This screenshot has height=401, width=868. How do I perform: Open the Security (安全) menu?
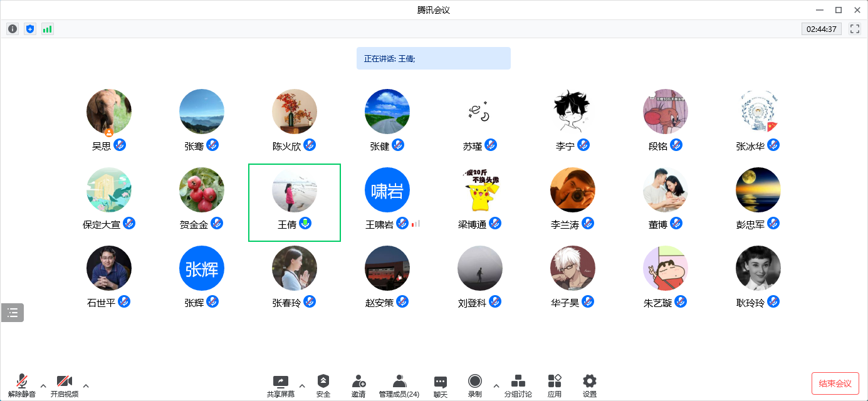click(x=323, y=385)
